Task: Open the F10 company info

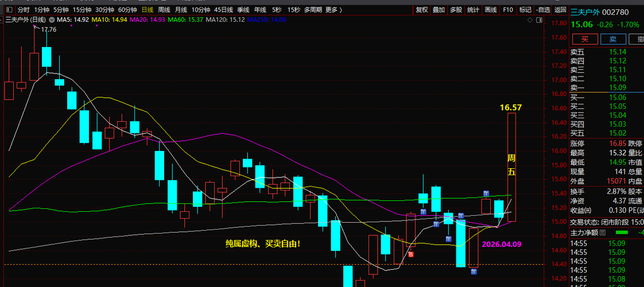Action: click(x=507, y=10)
